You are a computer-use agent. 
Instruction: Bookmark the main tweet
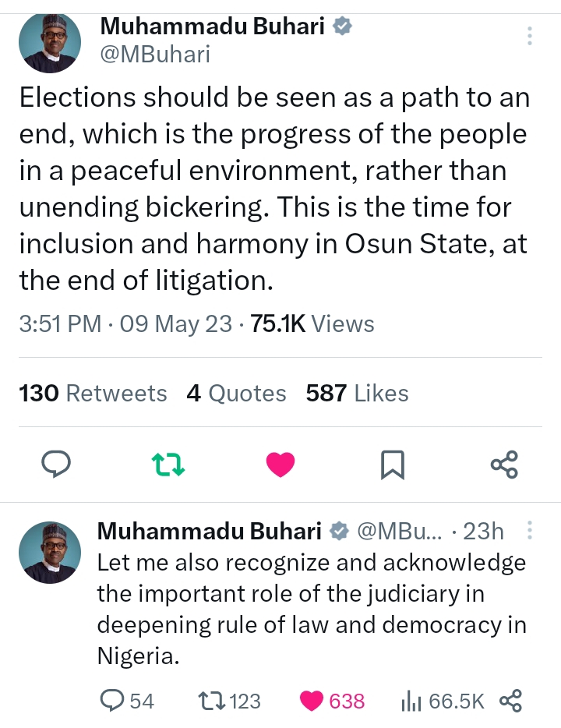point(393,465)
